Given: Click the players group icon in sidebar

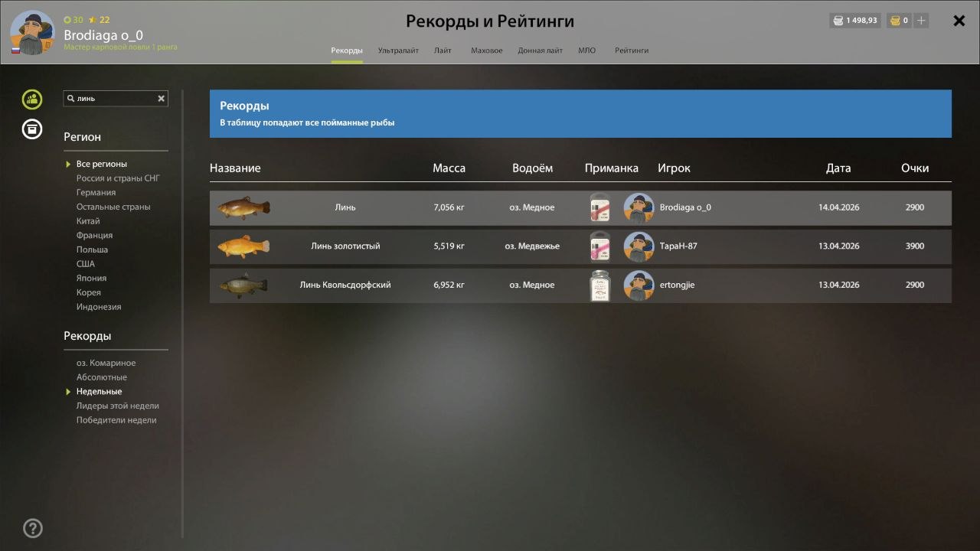Looking at the screenshot, I should pyautogui.click(x=32, y=99).
